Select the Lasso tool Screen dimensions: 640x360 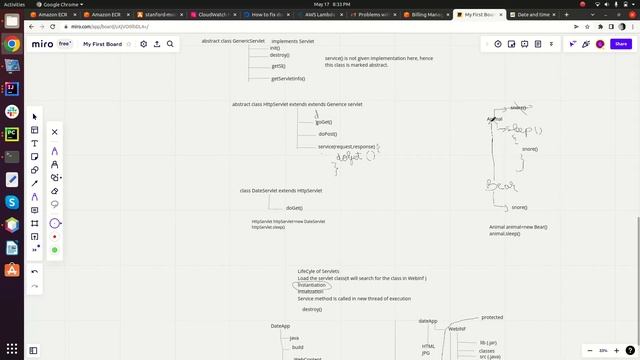pyautogui.click(x=55, y=204)
